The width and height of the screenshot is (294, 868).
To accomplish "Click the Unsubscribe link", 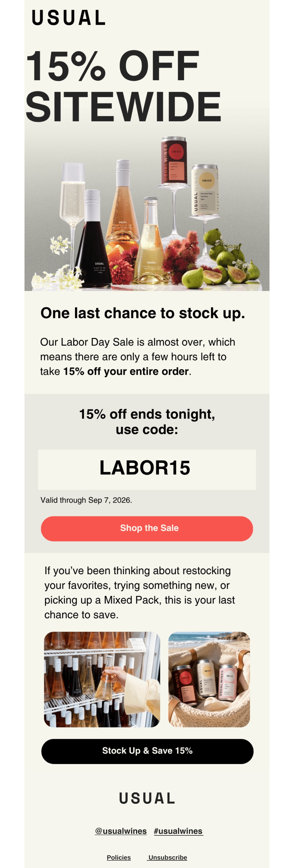I will coord(167,857).
